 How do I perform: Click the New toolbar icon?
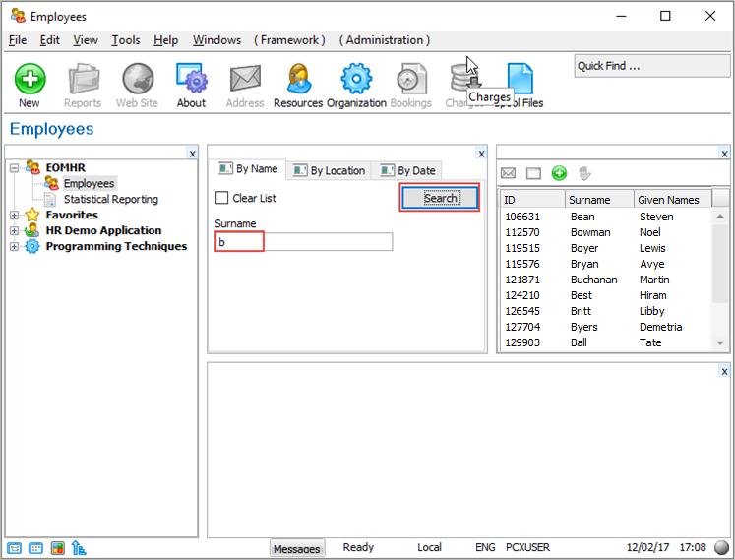point(30,79)
